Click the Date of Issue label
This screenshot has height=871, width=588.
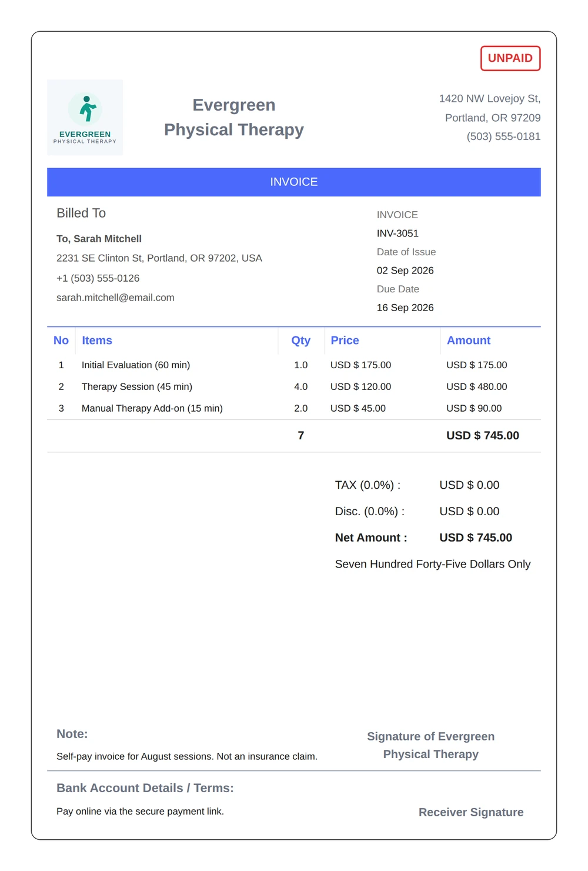coord(406,252)
